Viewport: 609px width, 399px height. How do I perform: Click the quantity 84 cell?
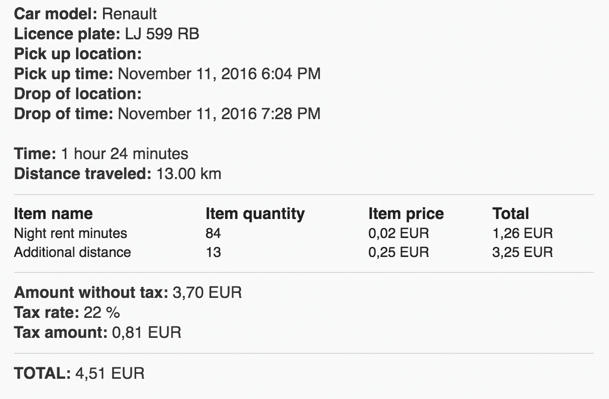click(x=213, y=233)
